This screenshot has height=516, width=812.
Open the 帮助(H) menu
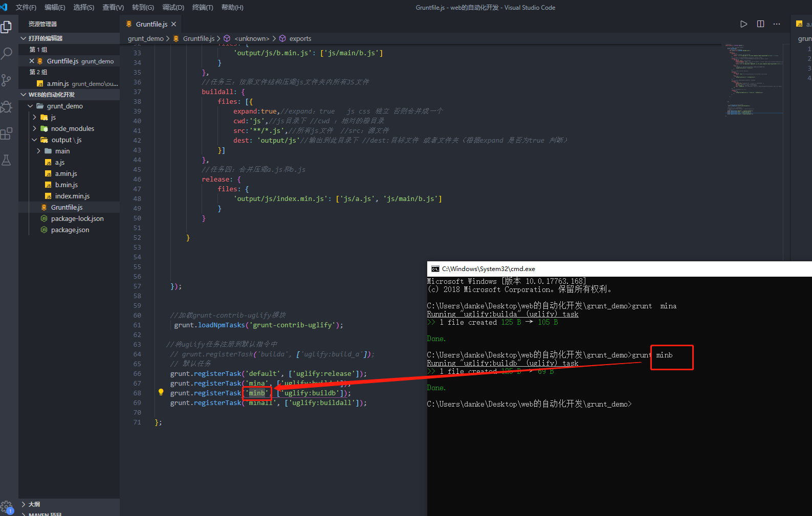point(232,7)
